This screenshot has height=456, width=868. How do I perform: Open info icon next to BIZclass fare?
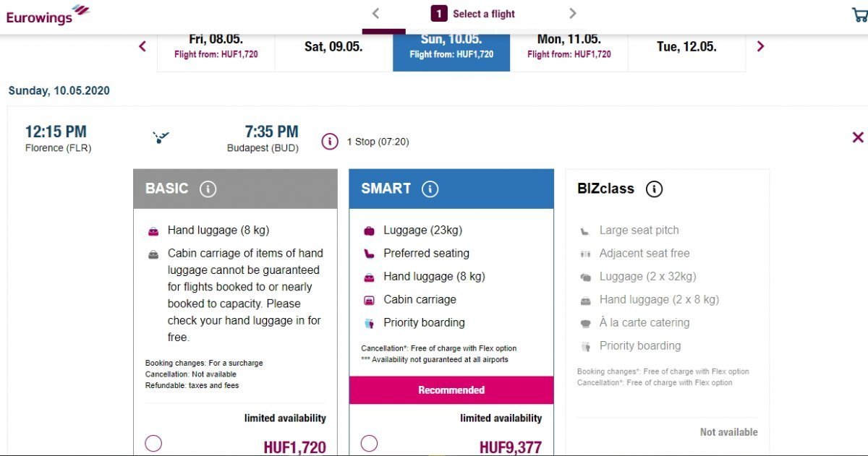[x=654, y=189]
